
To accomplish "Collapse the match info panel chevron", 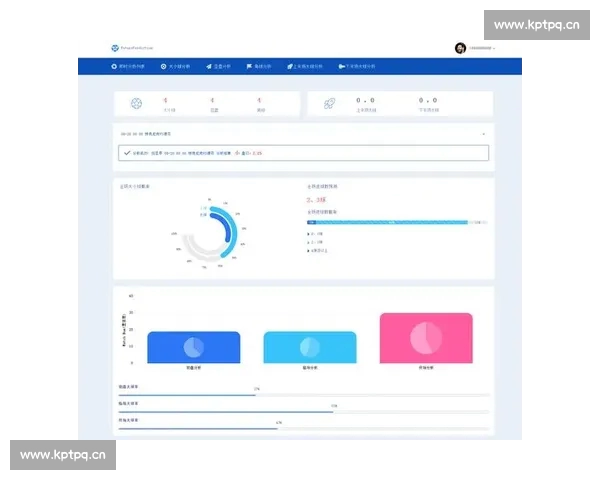I will coord(483,133).
